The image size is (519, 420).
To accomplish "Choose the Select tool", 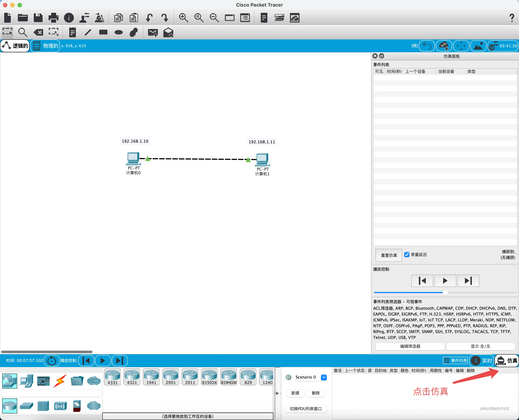I will point(7,32).
